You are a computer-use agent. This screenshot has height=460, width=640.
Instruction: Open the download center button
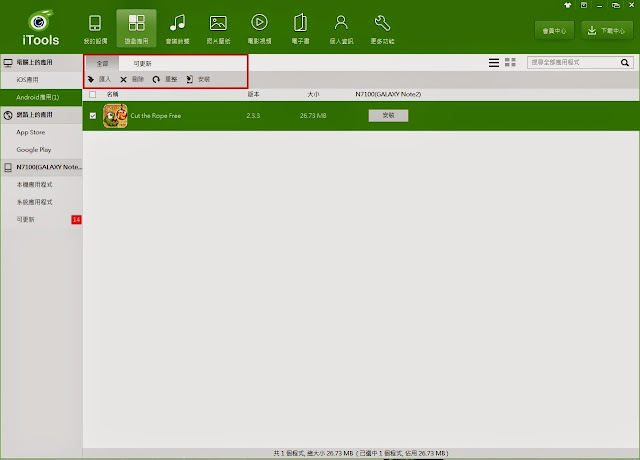pyautogui.click(x=607, y=31)
